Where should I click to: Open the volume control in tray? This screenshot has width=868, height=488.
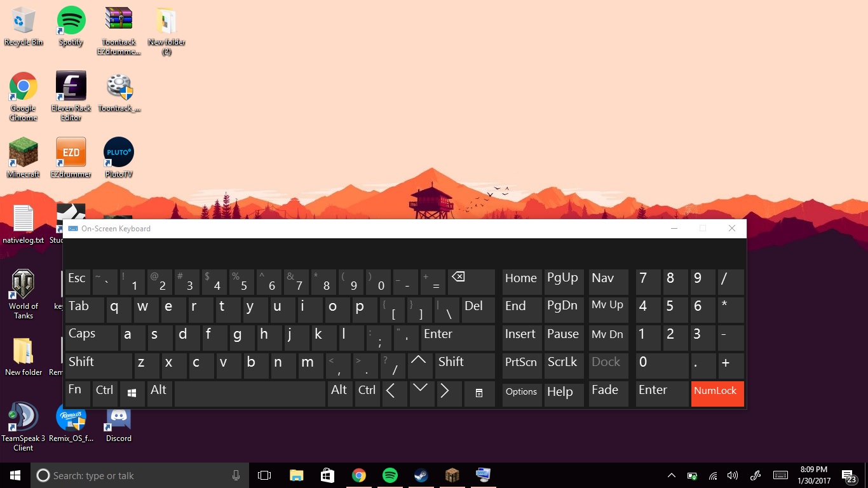(x=732, y=475)
